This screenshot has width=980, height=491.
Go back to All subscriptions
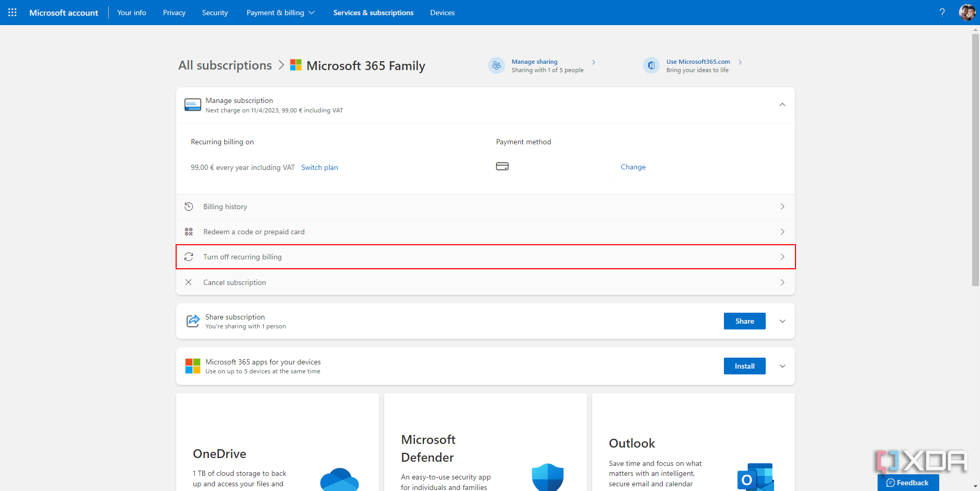tap(225, 65)
